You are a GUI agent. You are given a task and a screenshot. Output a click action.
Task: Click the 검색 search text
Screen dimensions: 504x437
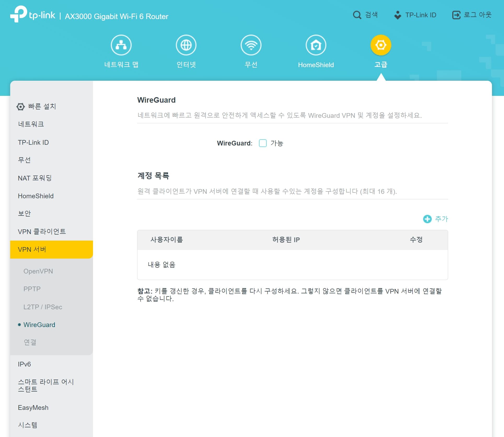pos(371,15)
